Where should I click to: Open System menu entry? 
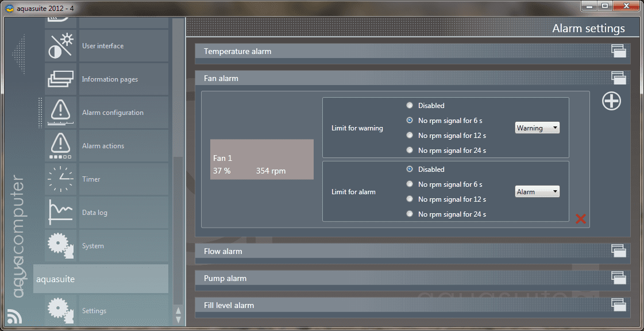pyautogui.click(x=124, y=245)
